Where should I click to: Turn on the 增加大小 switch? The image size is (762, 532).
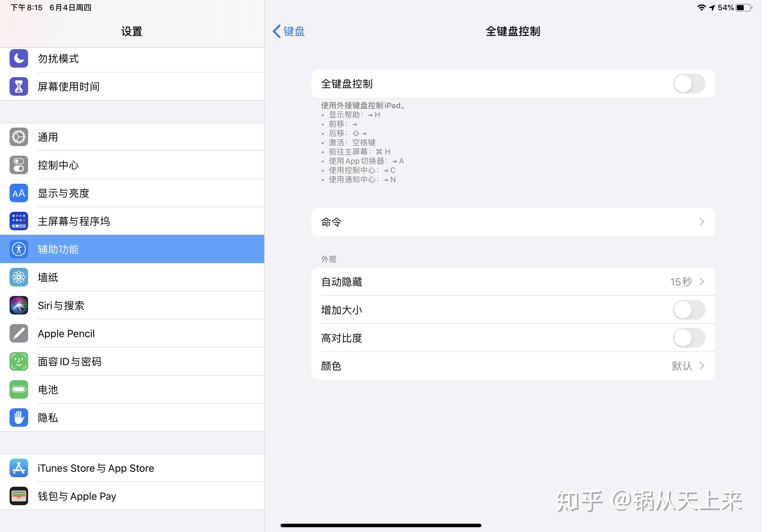(x=689, y=310)
